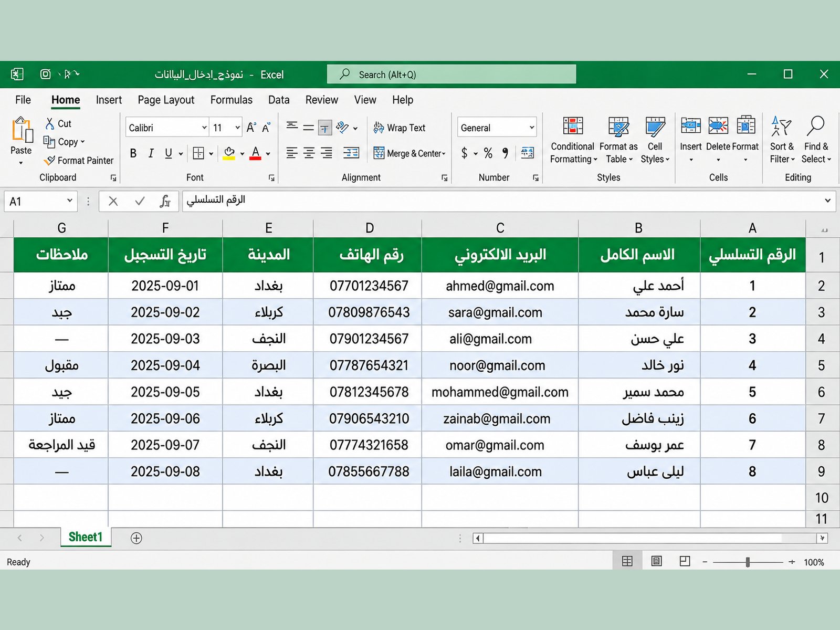The image size is (840, 630).
Task: Apply percent style format
Action: pos(488,153)
